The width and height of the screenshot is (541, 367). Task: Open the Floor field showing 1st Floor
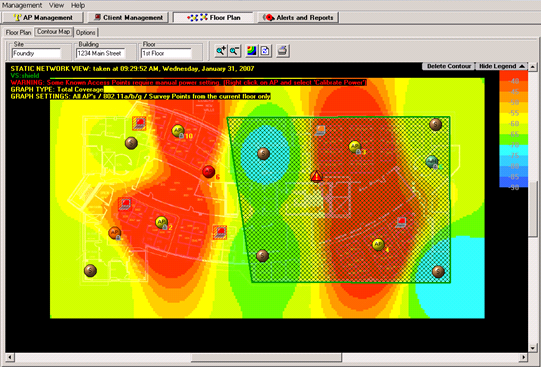[166, 53]
